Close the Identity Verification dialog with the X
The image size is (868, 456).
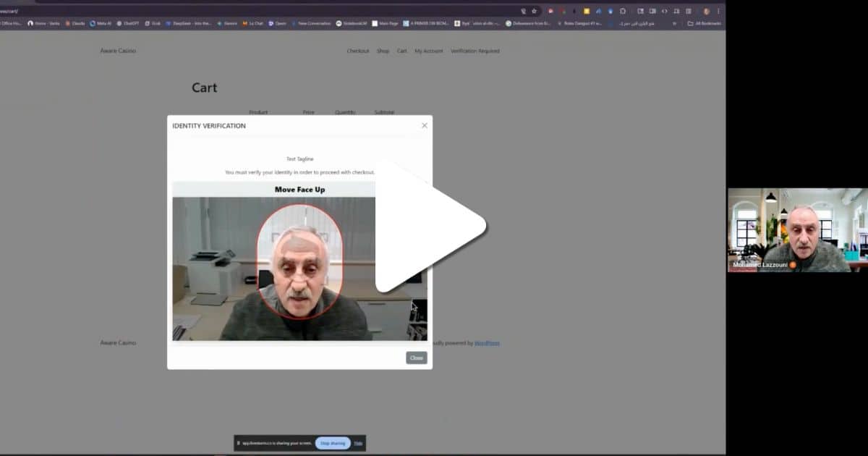tap(425, 125)
